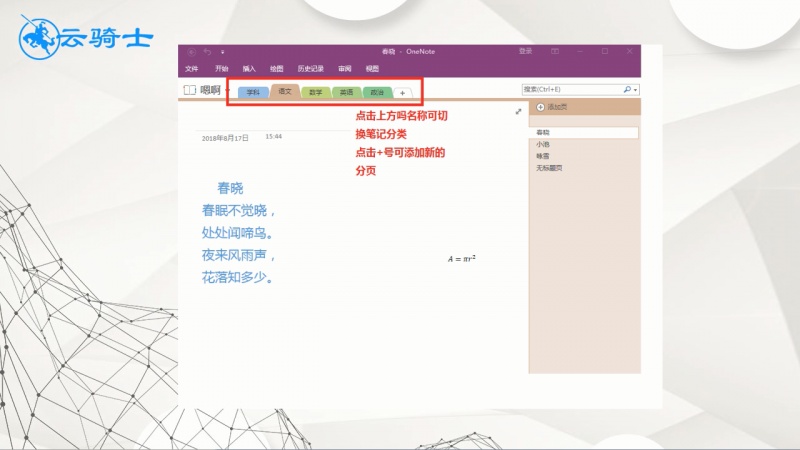The width and height of the screenshot is (800, 450).
Task: Click the plus circle icon beside 添加页
Action: [x=540, y=107]
